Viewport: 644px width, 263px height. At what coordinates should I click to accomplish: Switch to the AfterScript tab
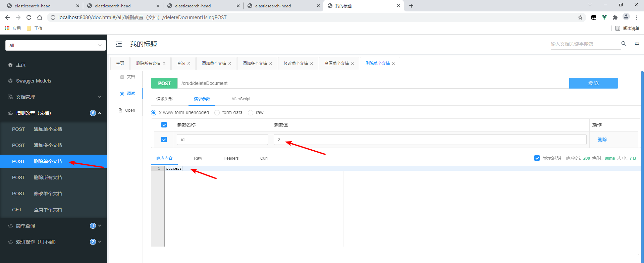coord(241,99)
